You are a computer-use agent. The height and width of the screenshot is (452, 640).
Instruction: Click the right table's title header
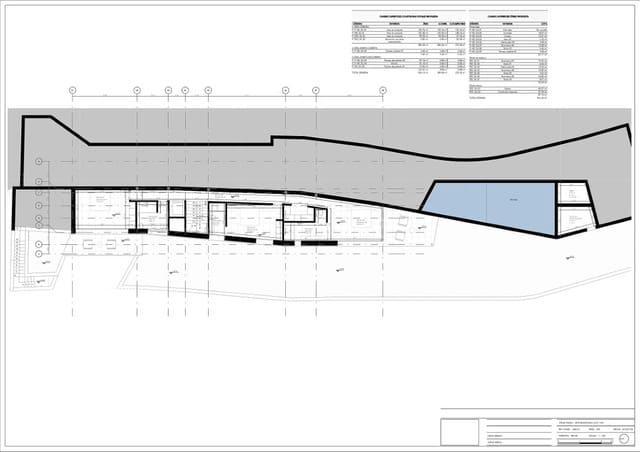(510, 16)
